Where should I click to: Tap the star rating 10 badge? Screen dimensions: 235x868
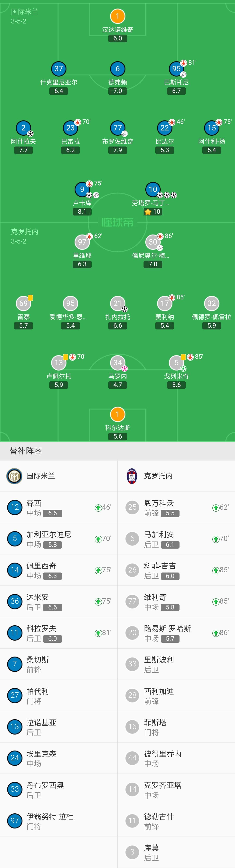153,212
